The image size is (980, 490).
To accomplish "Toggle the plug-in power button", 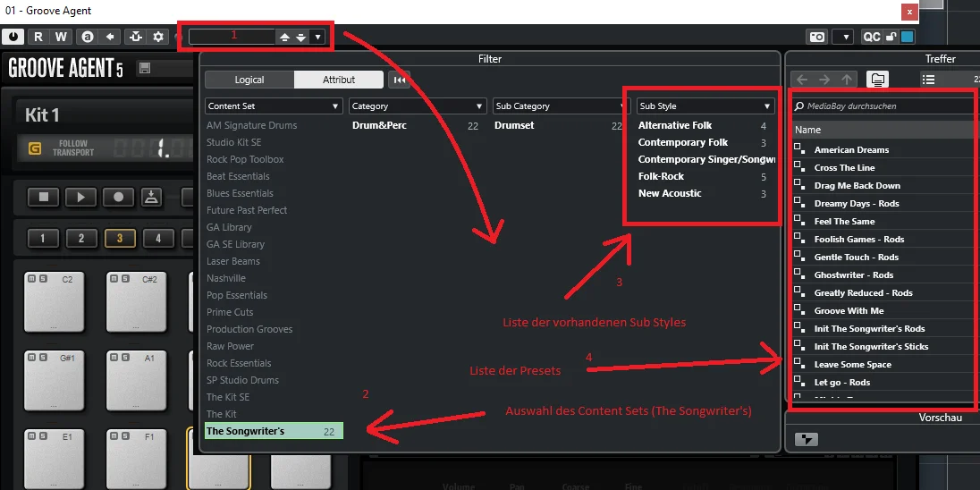I will pyautogui.click(x=13, y=37).
